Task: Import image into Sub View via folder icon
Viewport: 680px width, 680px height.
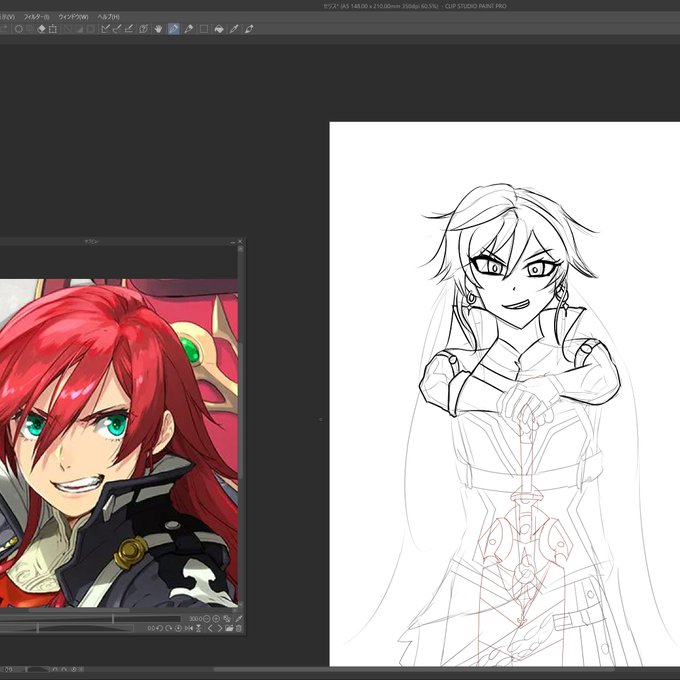Action: tap(229, 628)
